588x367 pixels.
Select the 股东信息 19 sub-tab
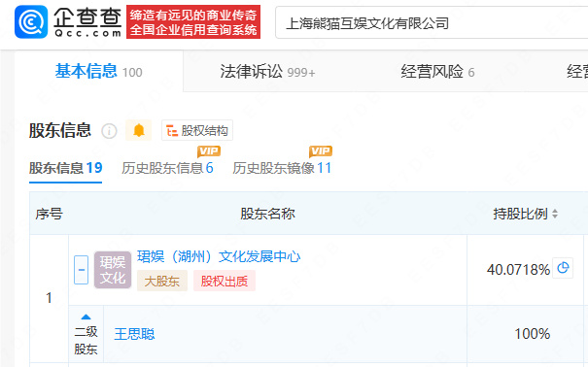coord(66,168)
